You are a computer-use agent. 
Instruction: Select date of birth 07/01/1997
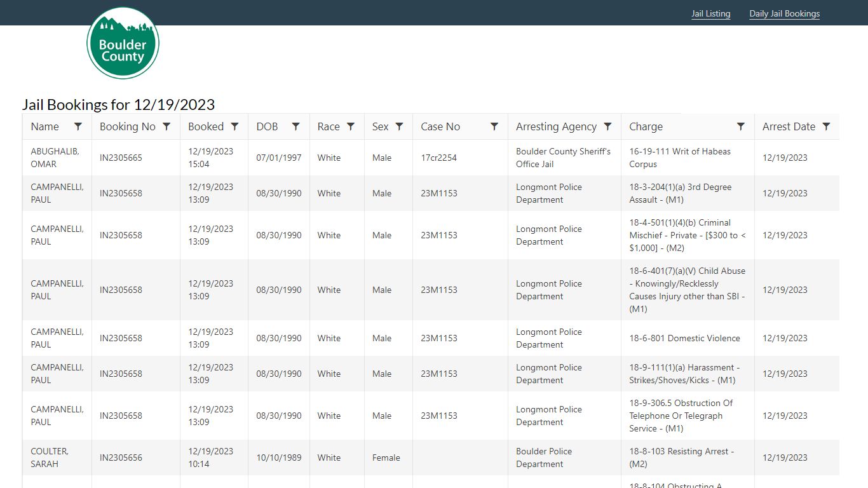coord(279,158)
